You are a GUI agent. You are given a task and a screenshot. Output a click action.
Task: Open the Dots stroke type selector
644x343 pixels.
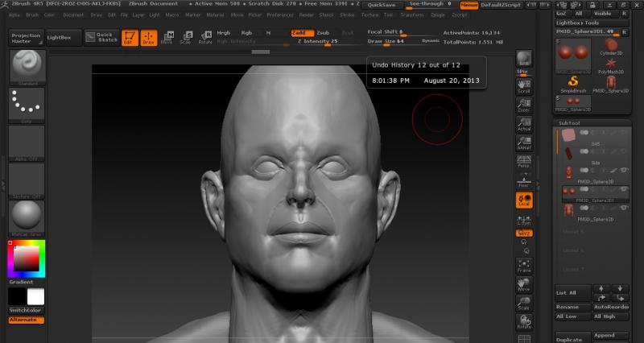click(27, 105)
